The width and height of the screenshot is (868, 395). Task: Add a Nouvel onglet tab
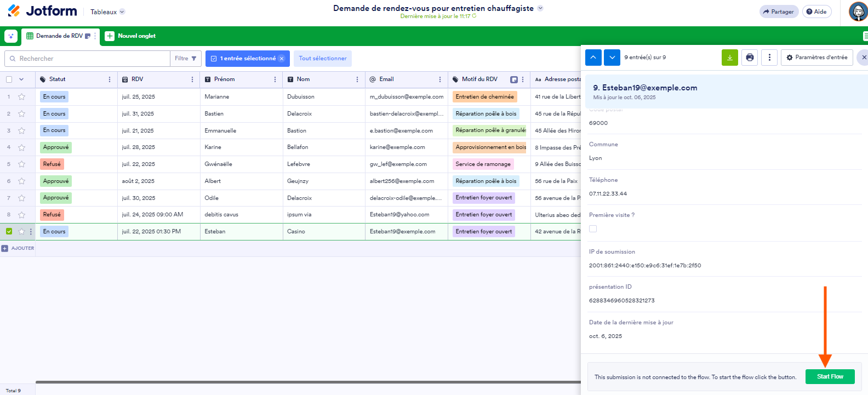pos(131,36)
